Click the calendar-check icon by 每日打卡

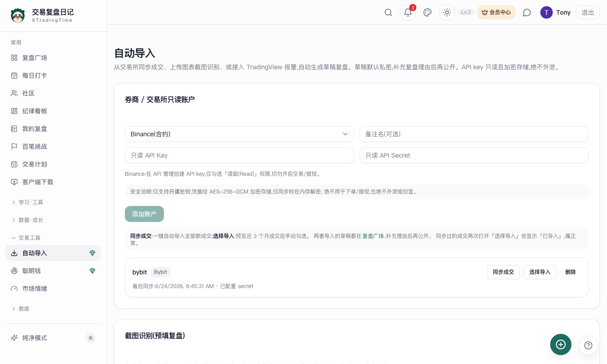tap(14, 75)
